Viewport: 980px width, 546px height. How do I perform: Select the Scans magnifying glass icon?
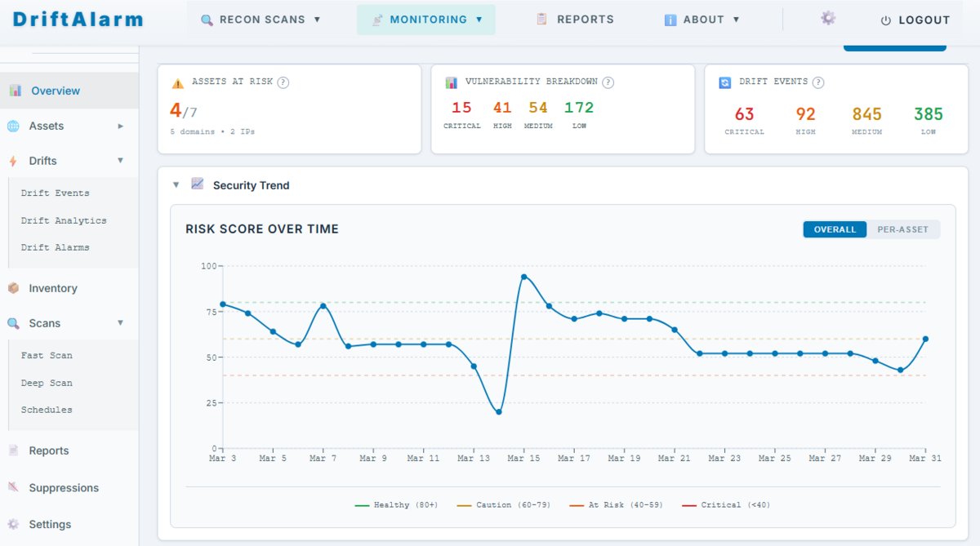(12, 323)
